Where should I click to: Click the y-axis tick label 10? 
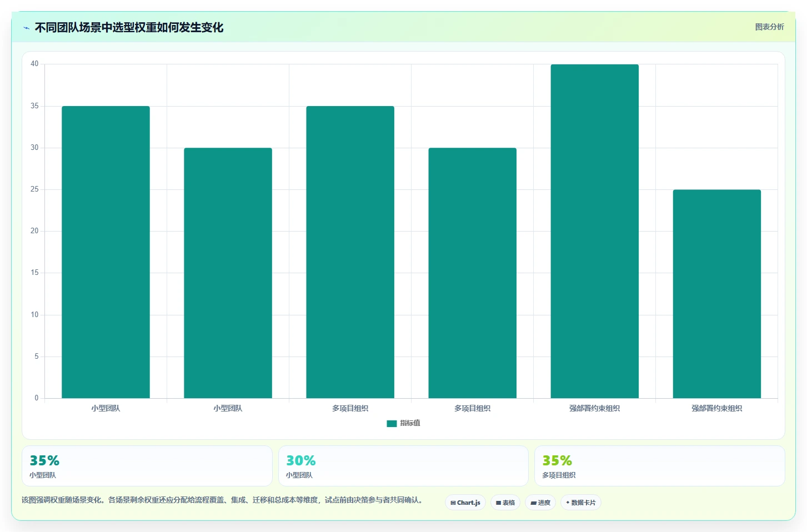coord(34,315)
